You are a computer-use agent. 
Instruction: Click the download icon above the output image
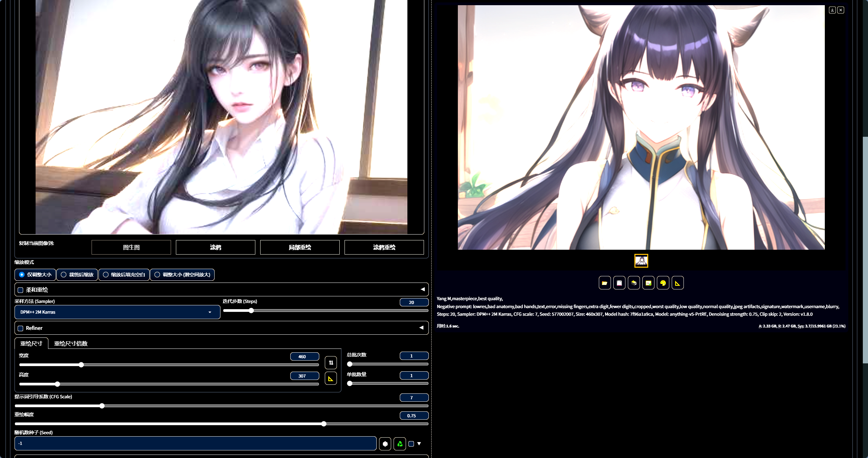tap(832, 10)
